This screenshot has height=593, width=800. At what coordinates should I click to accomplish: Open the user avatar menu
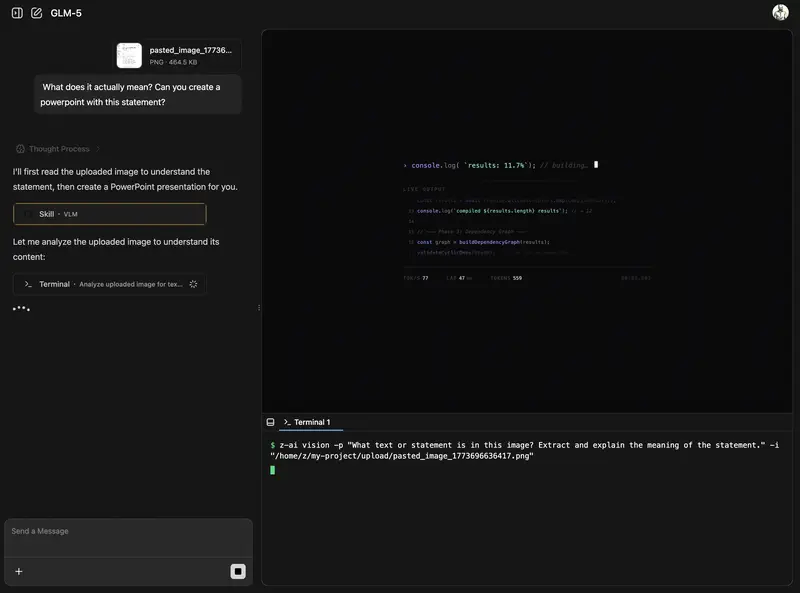(781, 12)
